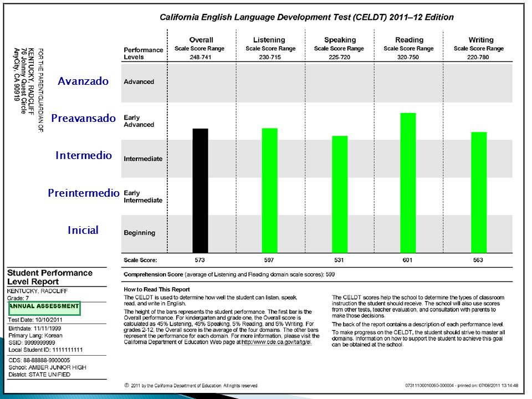Click the Writing range '220-780'
The height and width of the screenshot is (399, 532).
(478, 57)
